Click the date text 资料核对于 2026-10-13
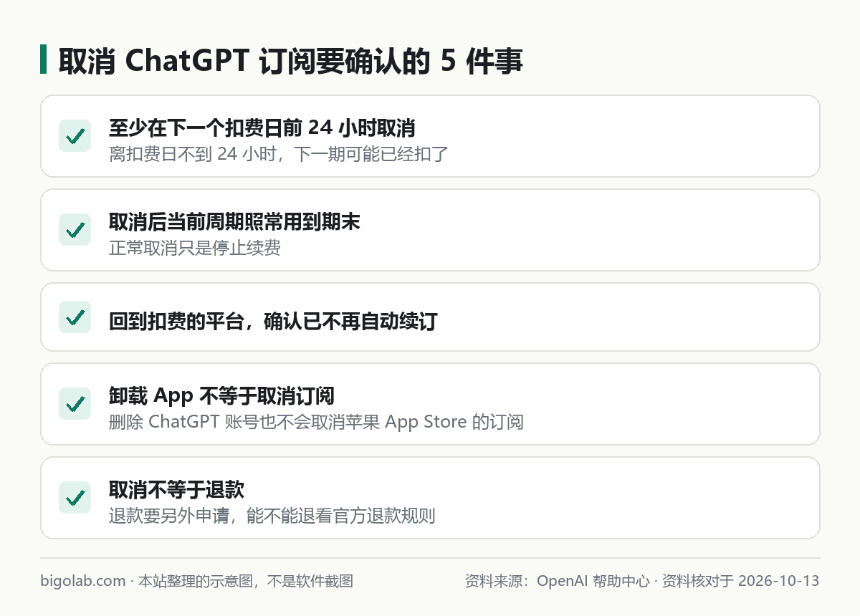The width and height of the screenshot is (860, 616). click(740, 581)
